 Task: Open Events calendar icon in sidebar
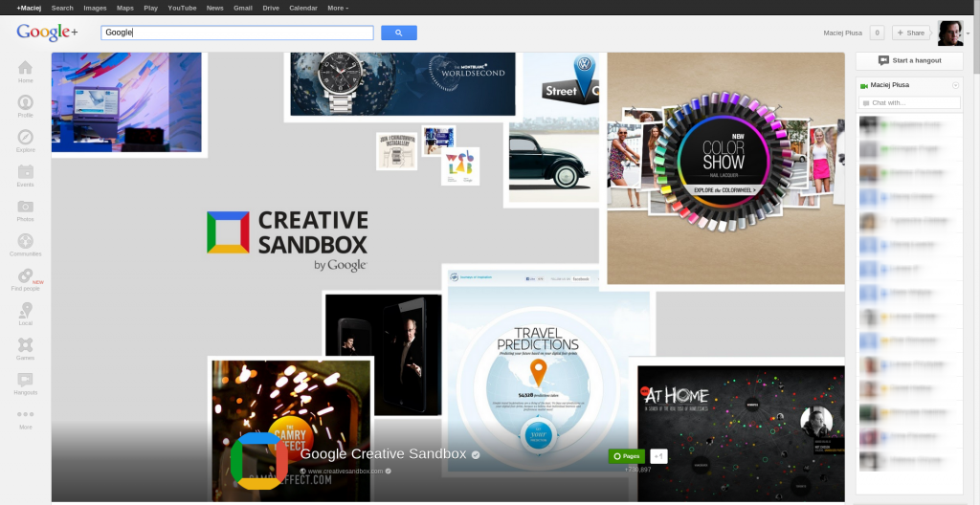point(26,172)
